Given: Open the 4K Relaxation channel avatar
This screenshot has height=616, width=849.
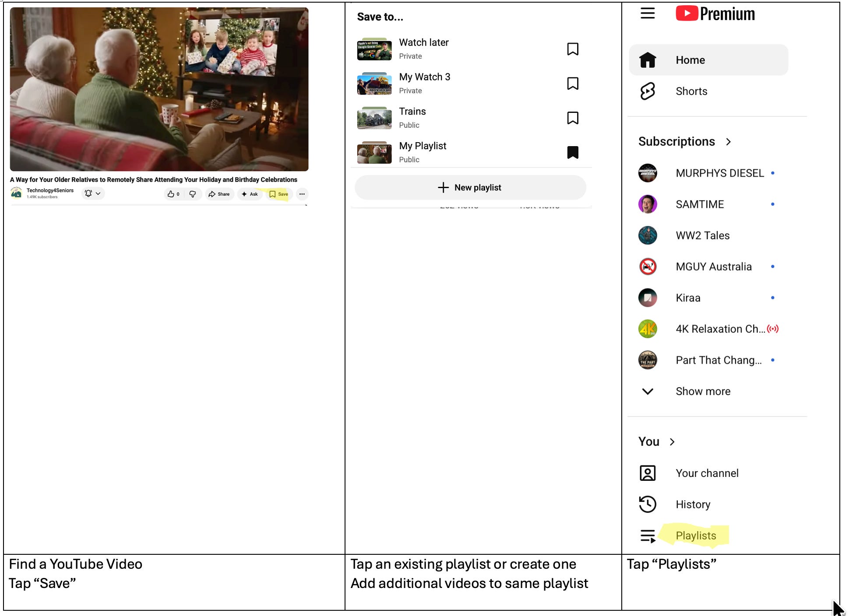Looking at the screenshot, I should (x=648, y=329).
